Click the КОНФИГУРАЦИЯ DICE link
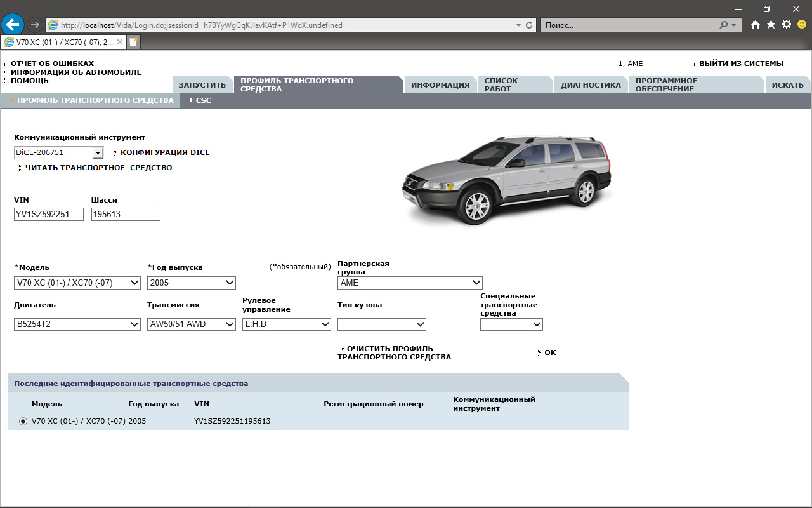This screenshot has height=508, width=812. 165,152
